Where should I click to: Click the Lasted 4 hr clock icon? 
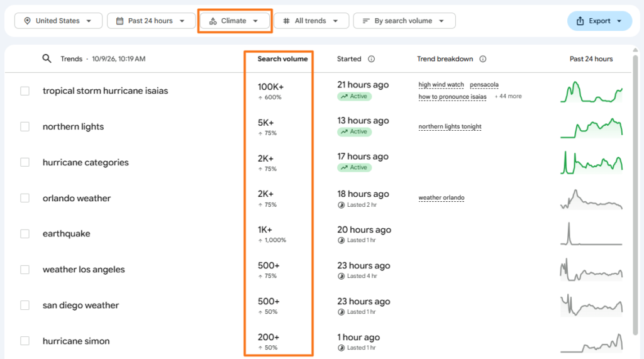tap(341, 276)
